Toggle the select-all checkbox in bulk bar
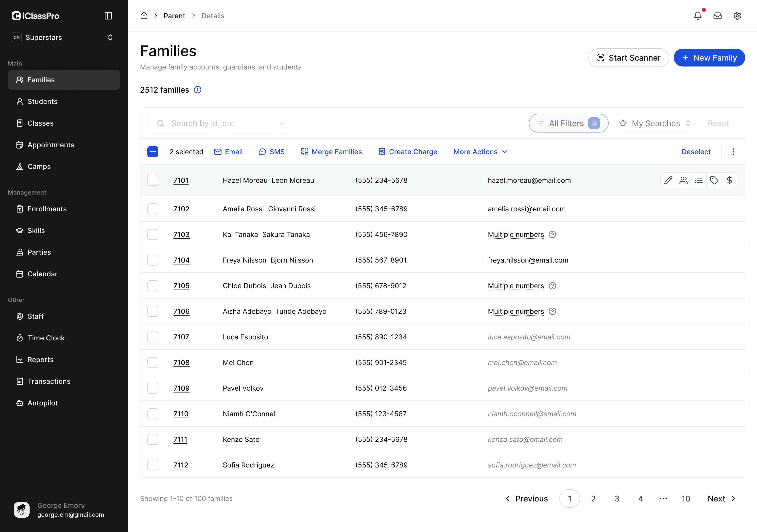The width and height of the screenshot is (757, 532). point(153,152)
